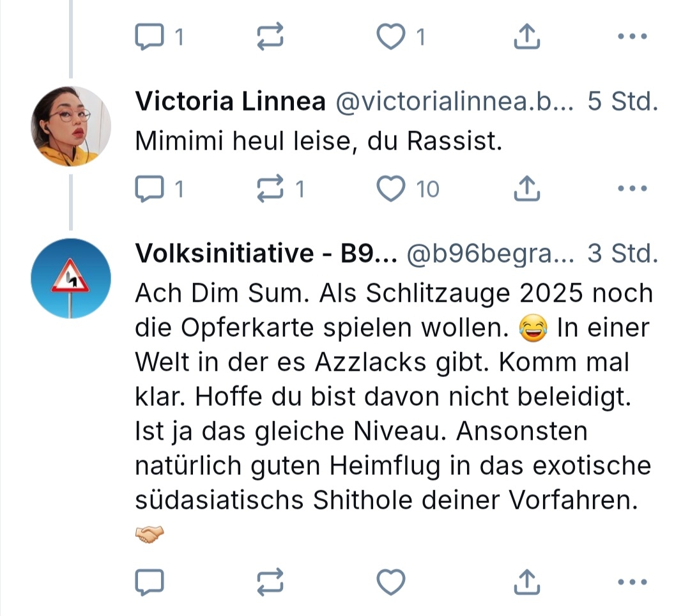Like Victoria Linnea's post with 10 likes

(392, 189)
